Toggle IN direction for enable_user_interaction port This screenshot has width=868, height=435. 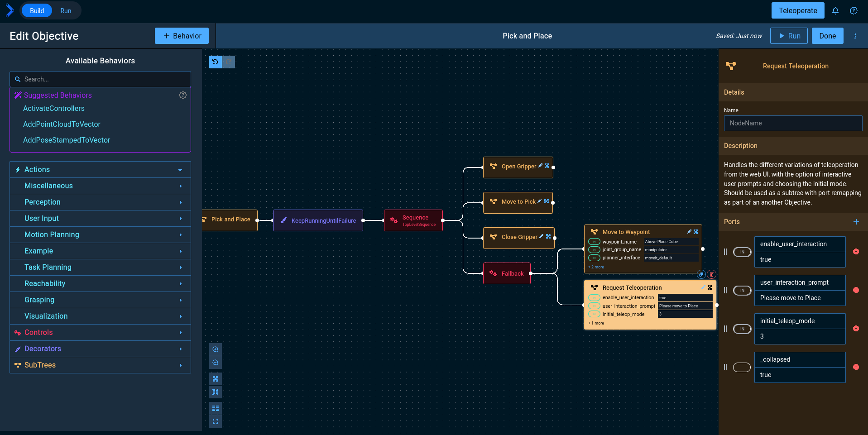click(x=742, y=252)
